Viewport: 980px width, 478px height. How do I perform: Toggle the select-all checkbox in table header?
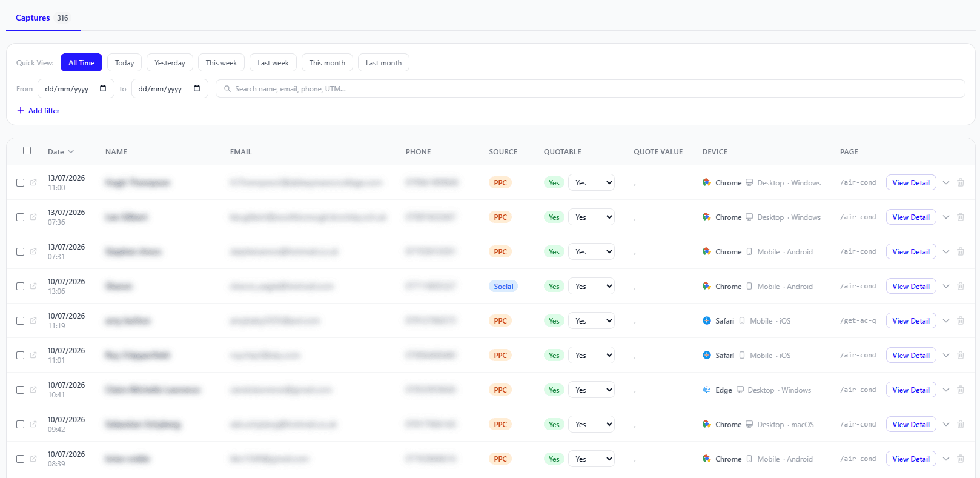pos(27,150)
